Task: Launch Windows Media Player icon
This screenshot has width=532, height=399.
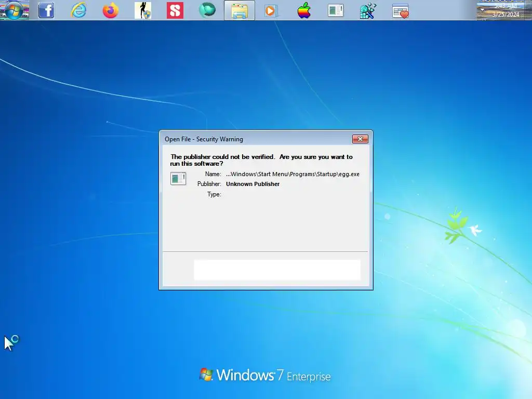Action: tap(271, 11)
